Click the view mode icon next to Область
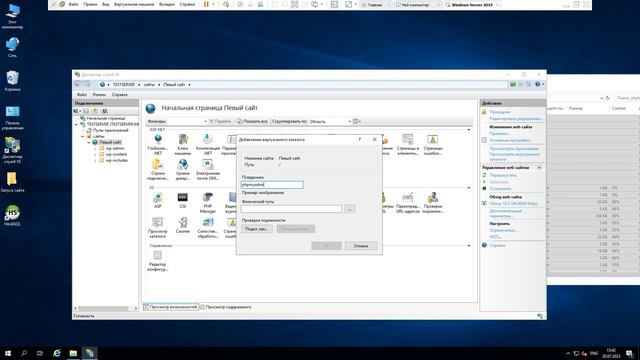 356,121
